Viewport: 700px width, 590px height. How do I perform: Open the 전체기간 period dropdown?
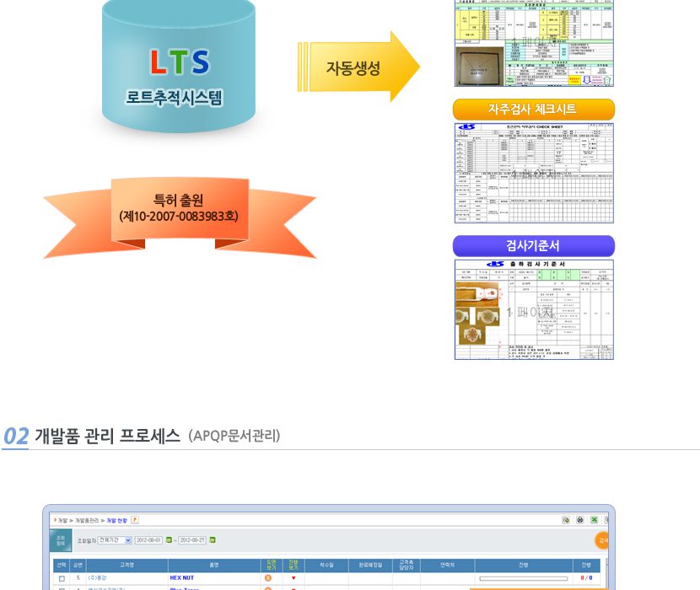[x=116, y=540]
